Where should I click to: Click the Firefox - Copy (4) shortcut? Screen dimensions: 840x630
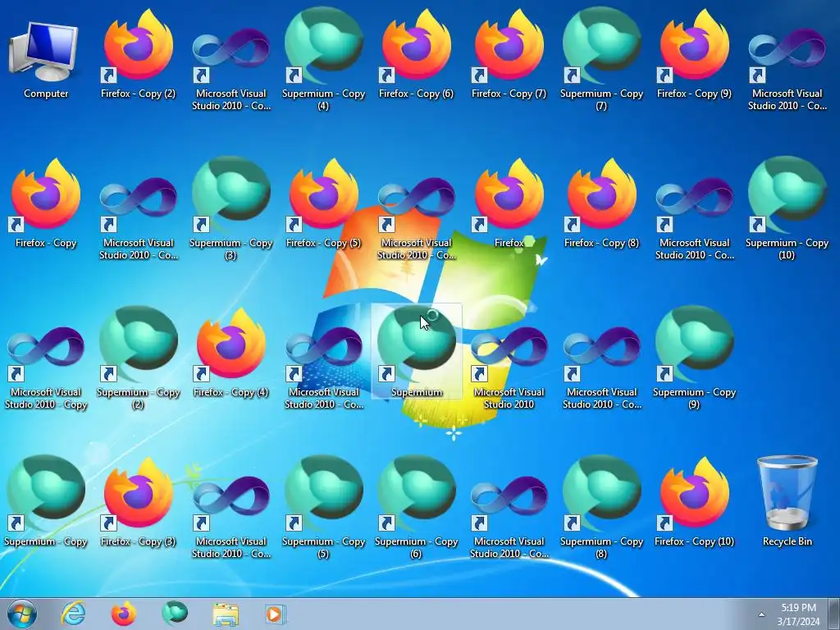coord(231,353)
